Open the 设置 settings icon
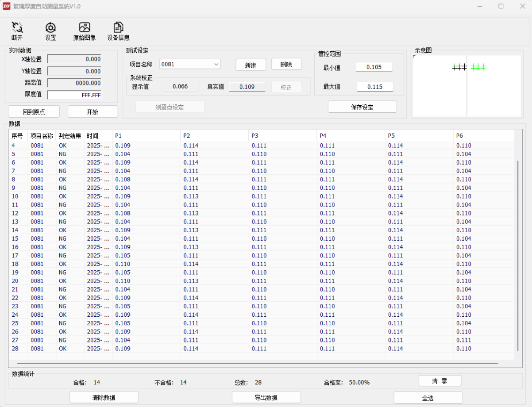This screenshot has width=532, height=407. click(50, 28)
